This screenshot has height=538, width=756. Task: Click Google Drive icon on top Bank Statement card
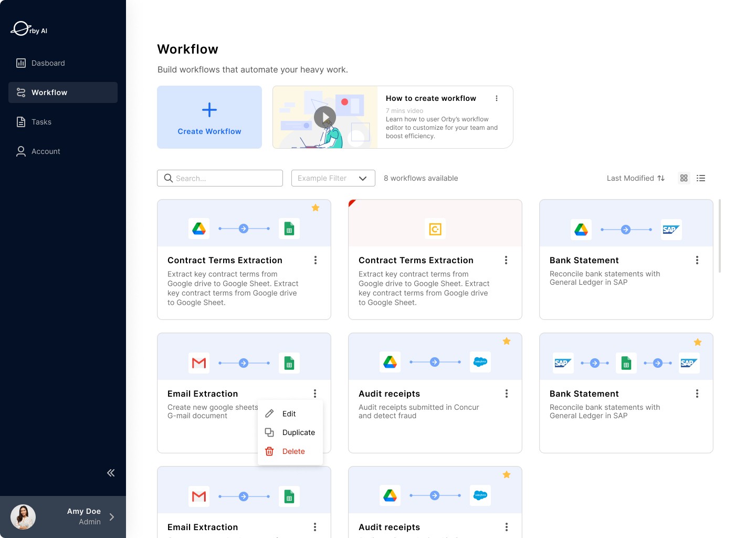[581, 230]
